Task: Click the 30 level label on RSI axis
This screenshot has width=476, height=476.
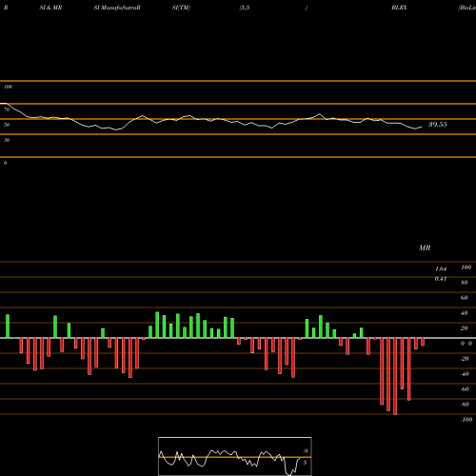Action: pos(7,140)
